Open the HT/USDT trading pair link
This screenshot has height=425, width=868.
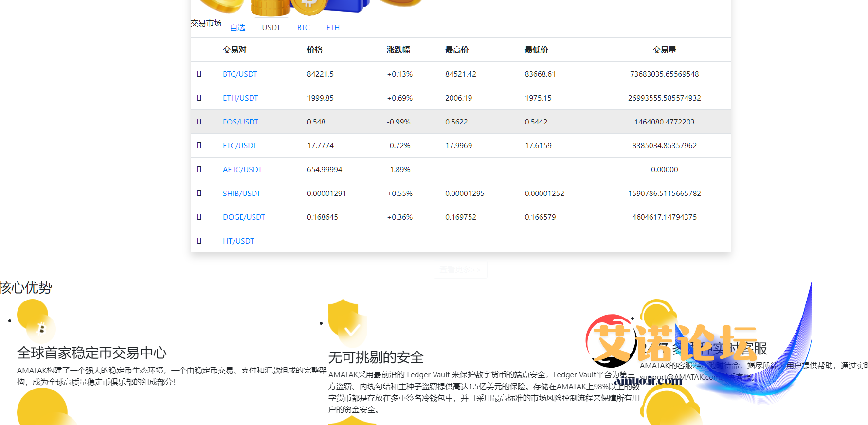coord(238,241)
